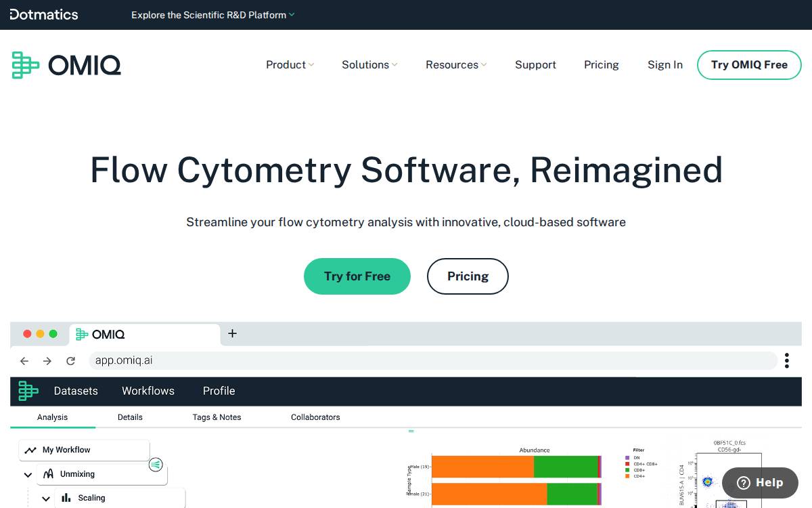Click the green Try for Free button

pyautogui.click(x=357, y=276)
